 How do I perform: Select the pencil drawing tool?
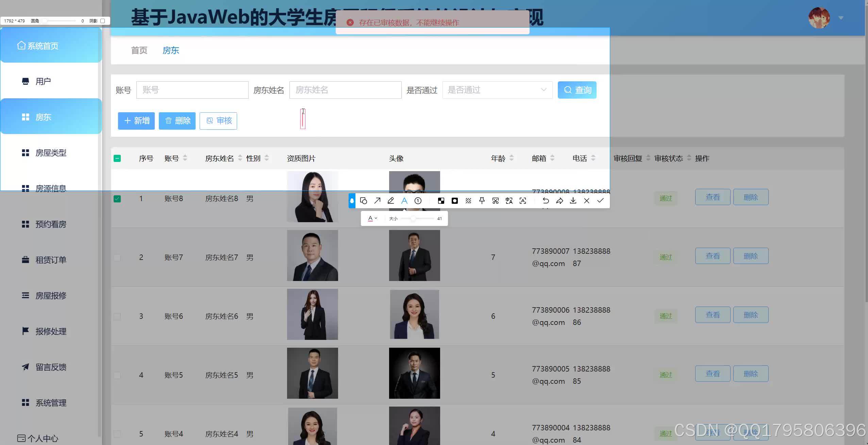click(391, 201)
